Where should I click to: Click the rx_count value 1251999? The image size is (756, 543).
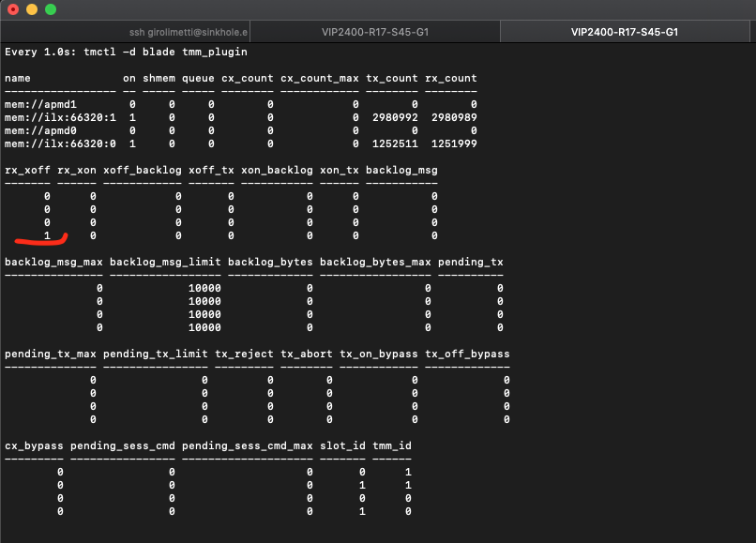454,143
